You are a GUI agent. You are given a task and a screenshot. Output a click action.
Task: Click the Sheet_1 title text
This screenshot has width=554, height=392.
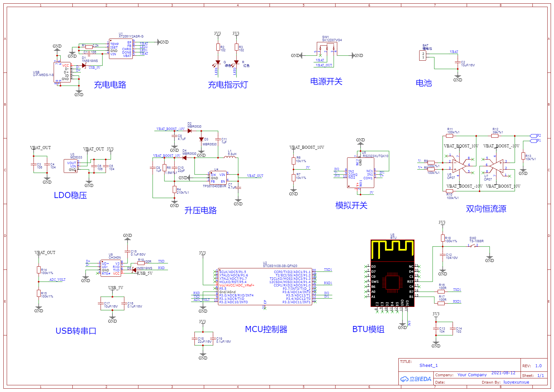click(x=429, y=366)
